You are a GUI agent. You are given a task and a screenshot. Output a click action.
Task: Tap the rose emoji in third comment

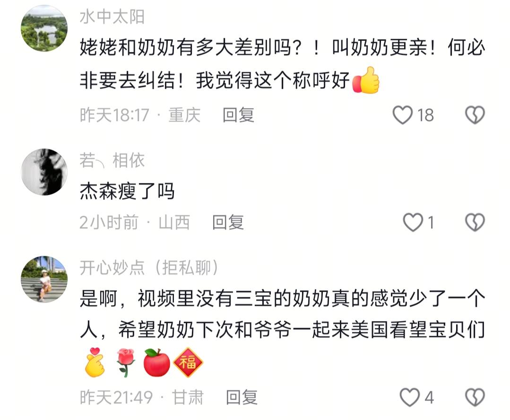click(126, 362)
